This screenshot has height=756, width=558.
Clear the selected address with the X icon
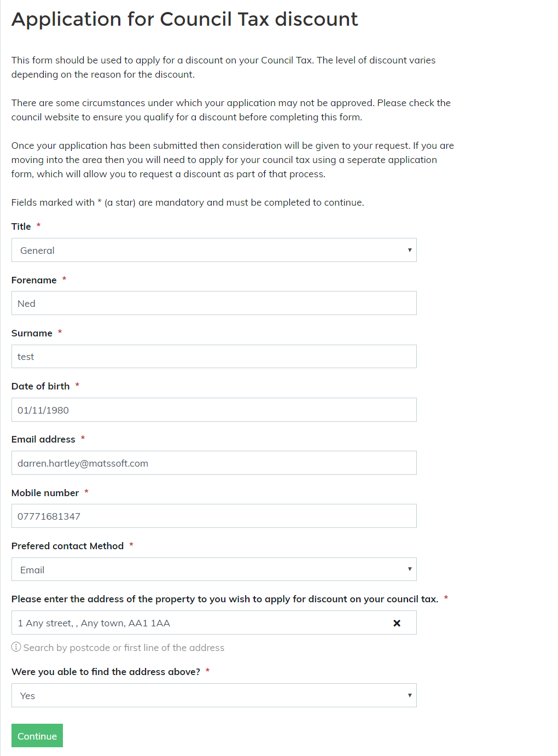[x=397, y=623]
